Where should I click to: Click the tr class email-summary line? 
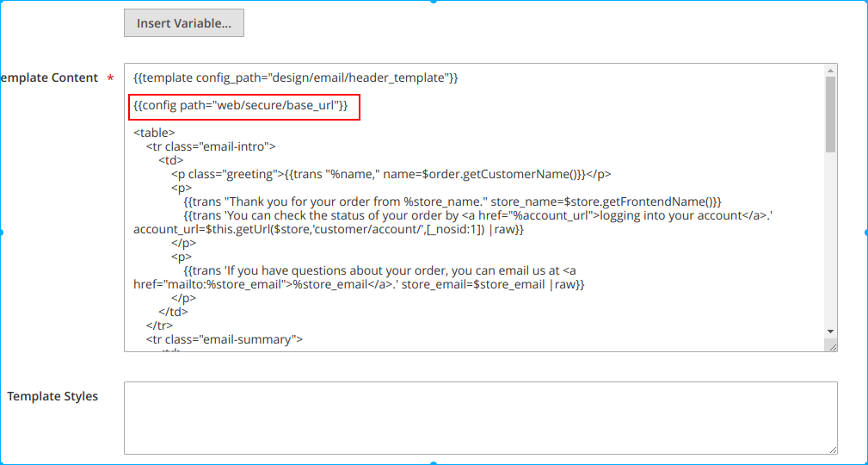224,339
